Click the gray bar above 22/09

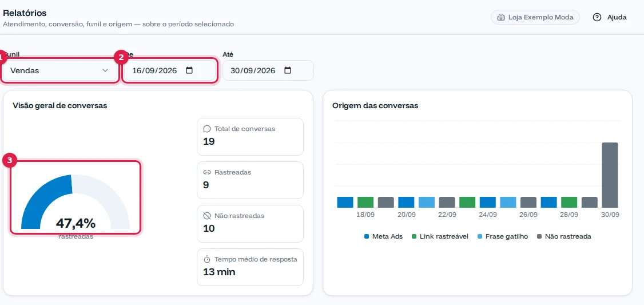(447, 202)
